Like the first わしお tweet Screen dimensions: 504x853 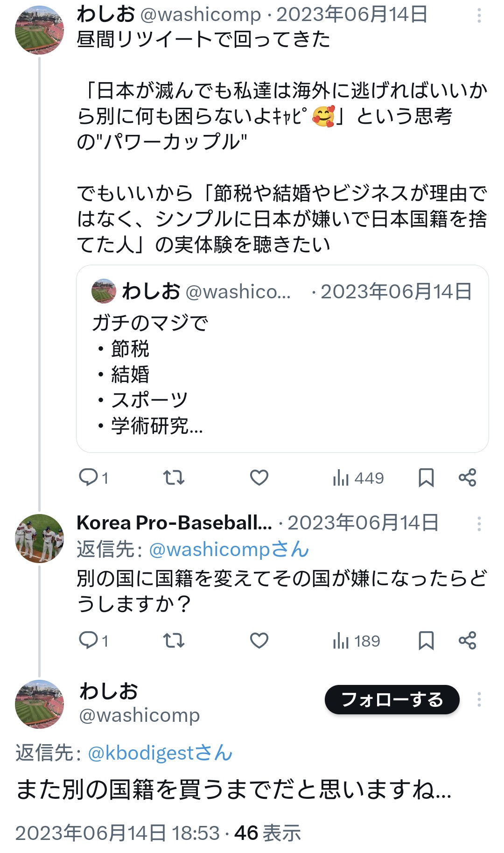tap(259, 478)
